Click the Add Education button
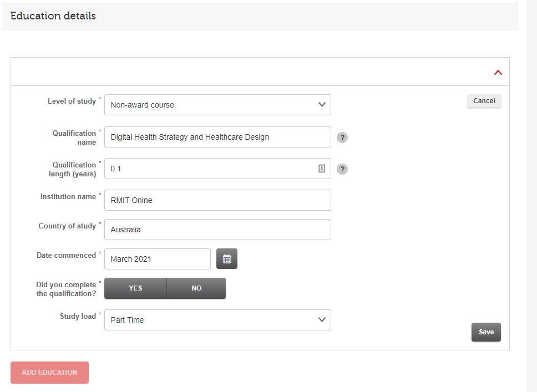This screenshot has width=537, height=392. tap(49, 372)
